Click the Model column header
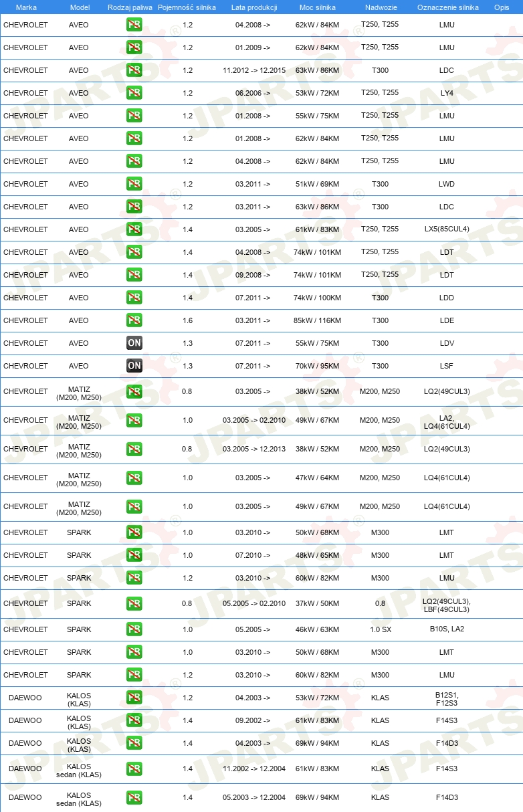 point(80,7)
